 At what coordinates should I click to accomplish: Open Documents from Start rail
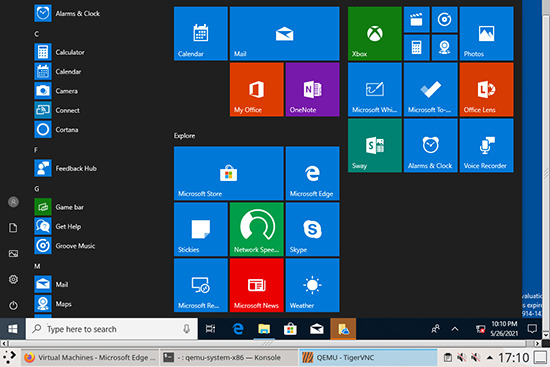pos(13,228)
